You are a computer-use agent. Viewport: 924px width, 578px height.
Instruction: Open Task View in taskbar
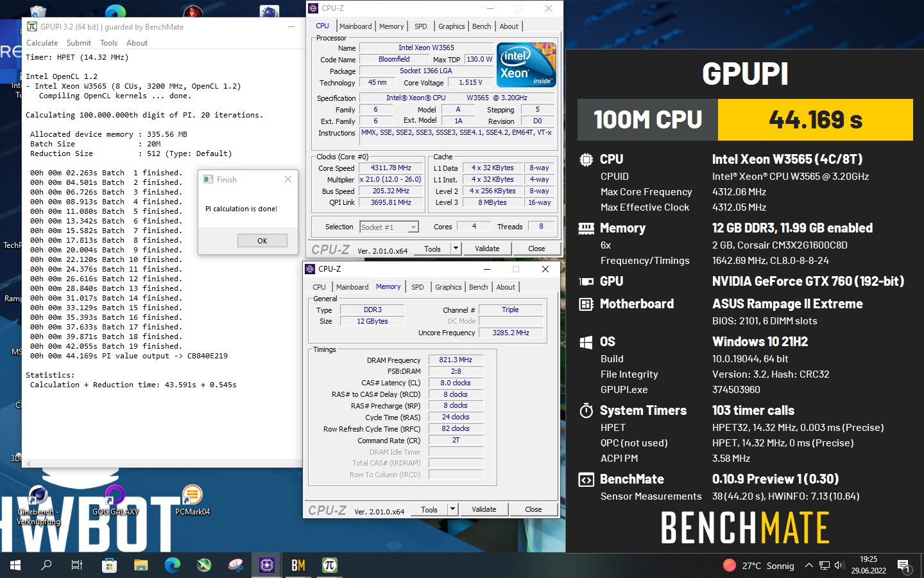[77, 565]
